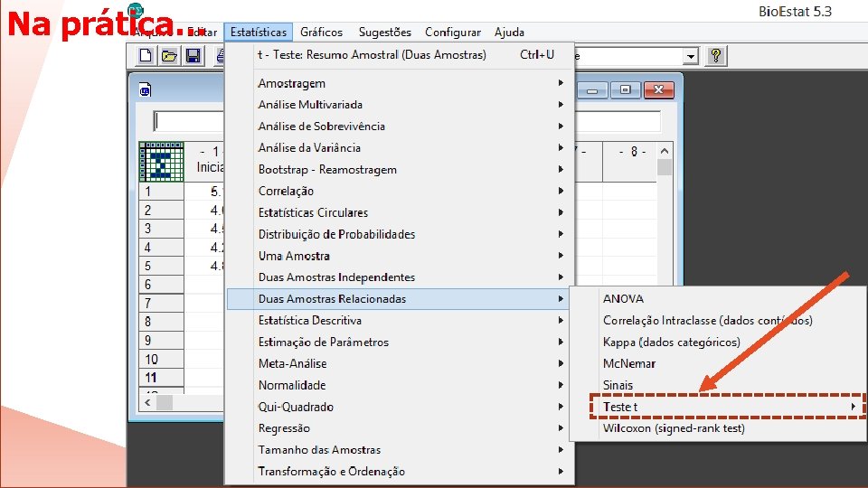Expand the Correlação submenu
The width and height of the screenshot is (868, 488).
(x=401, y=191)
